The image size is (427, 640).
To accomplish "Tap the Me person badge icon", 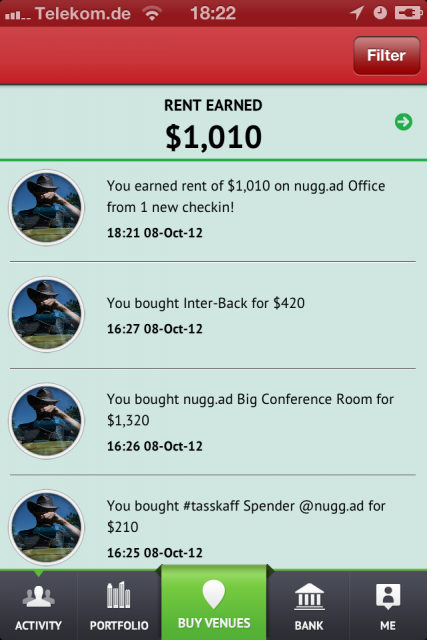I will point(388,597).
